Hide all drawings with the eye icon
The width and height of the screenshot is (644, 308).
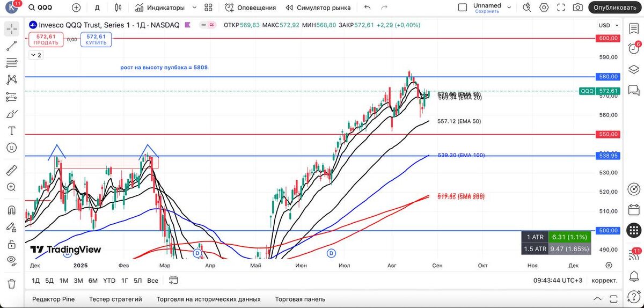pos(11,261)
